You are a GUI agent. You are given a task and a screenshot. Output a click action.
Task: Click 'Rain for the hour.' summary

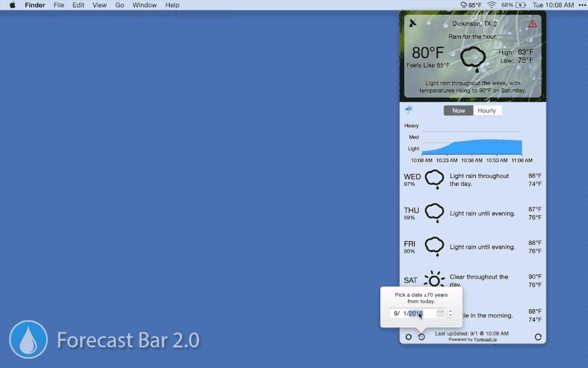pyautogui.click(x=472, y=36)
